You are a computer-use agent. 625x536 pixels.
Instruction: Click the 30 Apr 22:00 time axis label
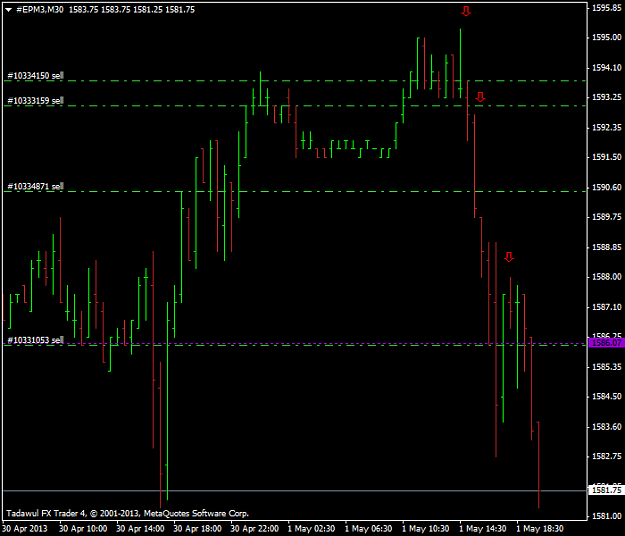254,529
